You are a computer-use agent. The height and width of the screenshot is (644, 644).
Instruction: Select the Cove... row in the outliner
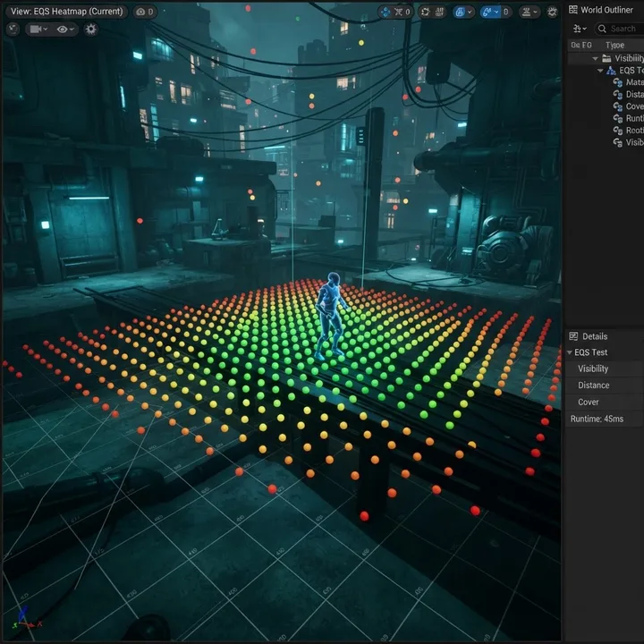pyautogui.click(x=628, y=106)
